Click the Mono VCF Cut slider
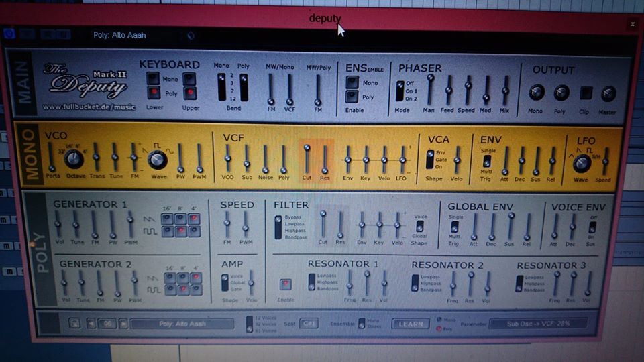Screen dimensions: 644x362 click(x=307, y=160)
